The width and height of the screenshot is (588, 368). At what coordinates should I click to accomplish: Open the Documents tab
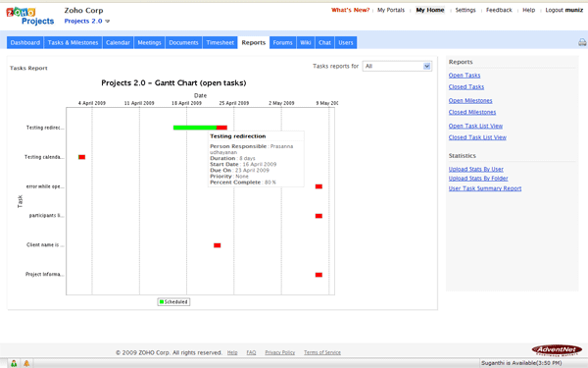point(183,42)
